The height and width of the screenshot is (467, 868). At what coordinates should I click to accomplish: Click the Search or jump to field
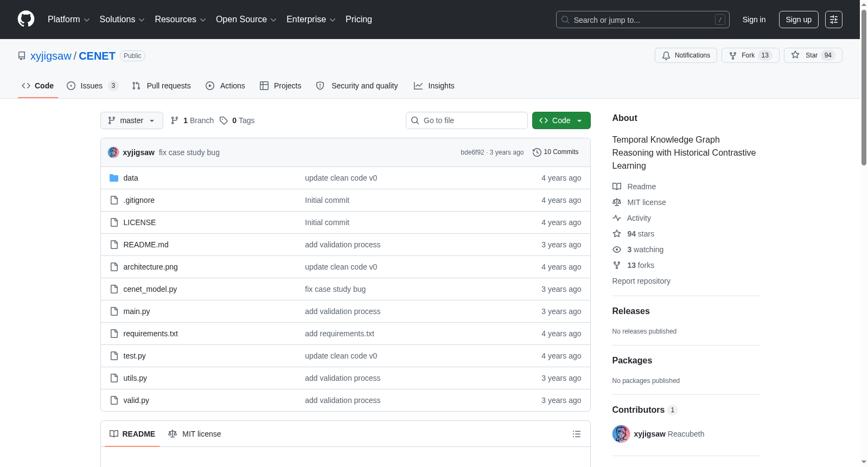643,20
